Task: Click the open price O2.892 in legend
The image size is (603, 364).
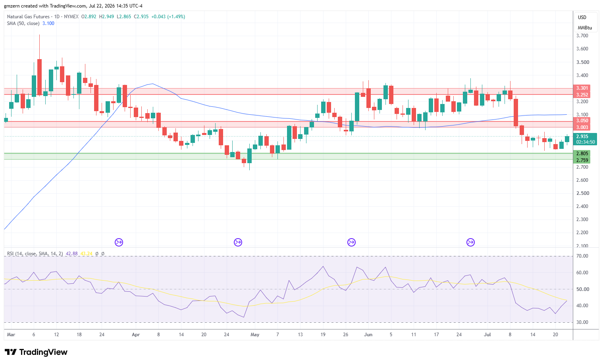Action: point(89,17)
